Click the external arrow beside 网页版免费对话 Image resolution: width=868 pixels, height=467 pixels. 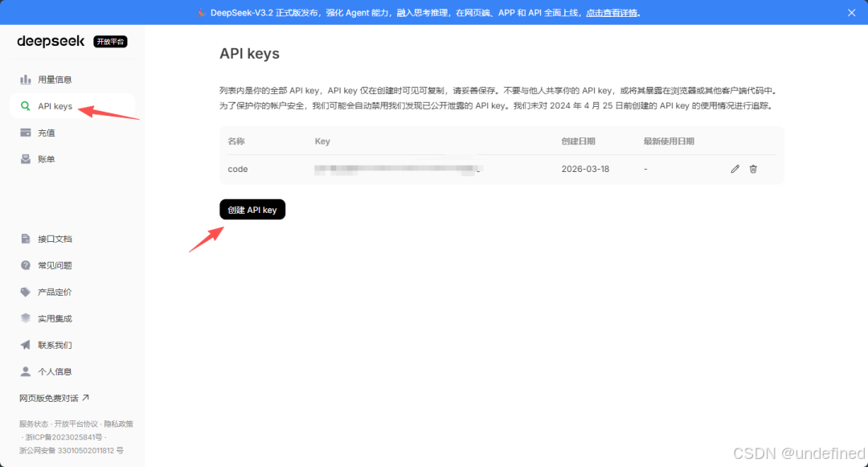tap(86, 397)
